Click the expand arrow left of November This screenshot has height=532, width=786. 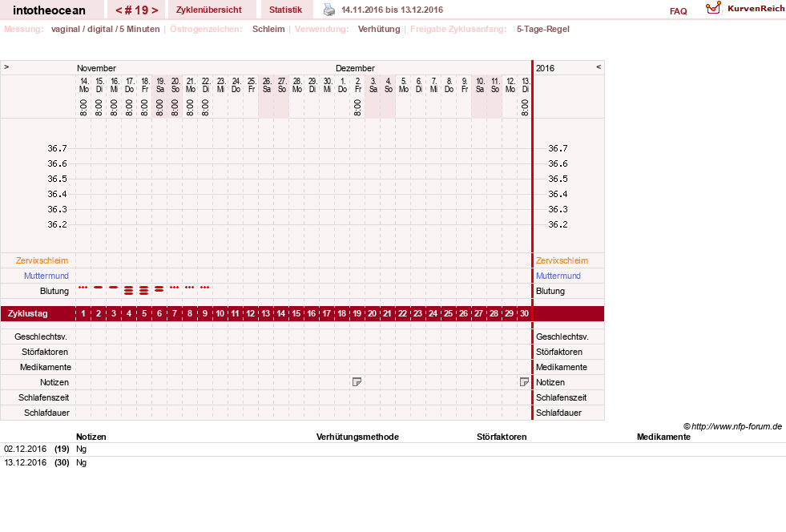pos(6,66)
